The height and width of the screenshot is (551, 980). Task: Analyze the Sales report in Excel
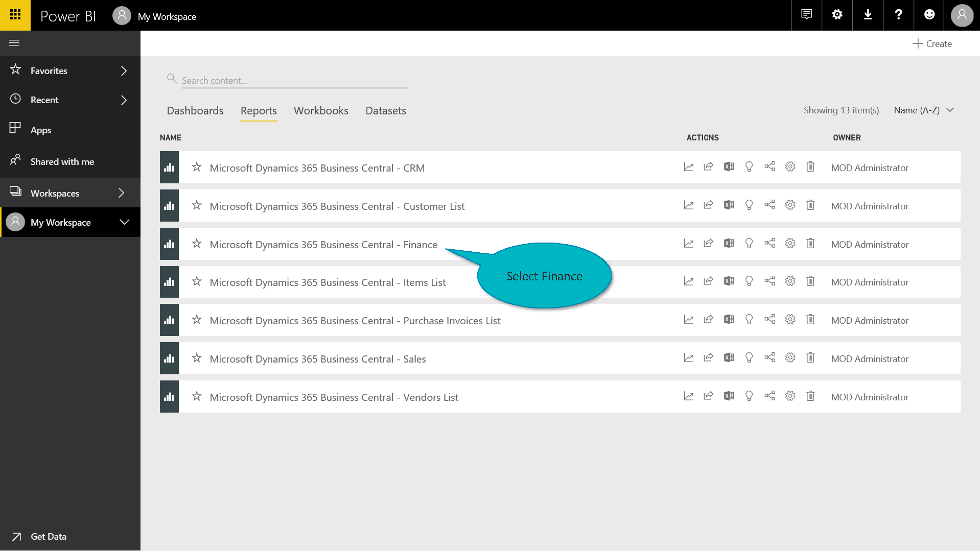[x=729, y=358]
